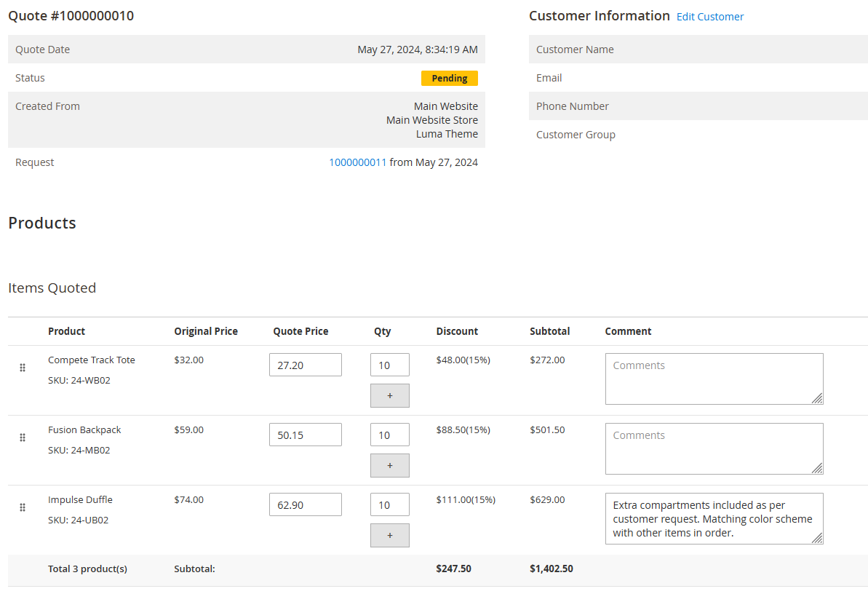Click the Fusion Backpack product name
Image resolution: width=868 pixels, height=594 pixels.
84,429
